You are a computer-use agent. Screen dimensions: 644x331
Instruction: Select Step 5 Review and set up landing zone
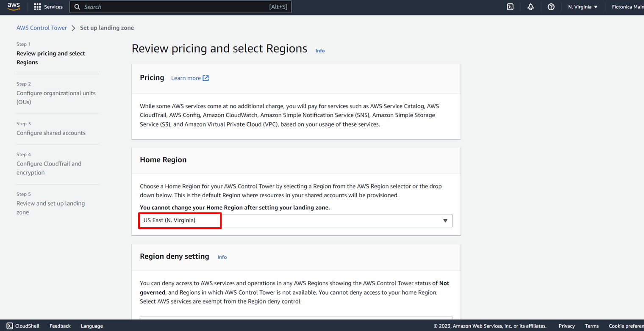point(50,208)
